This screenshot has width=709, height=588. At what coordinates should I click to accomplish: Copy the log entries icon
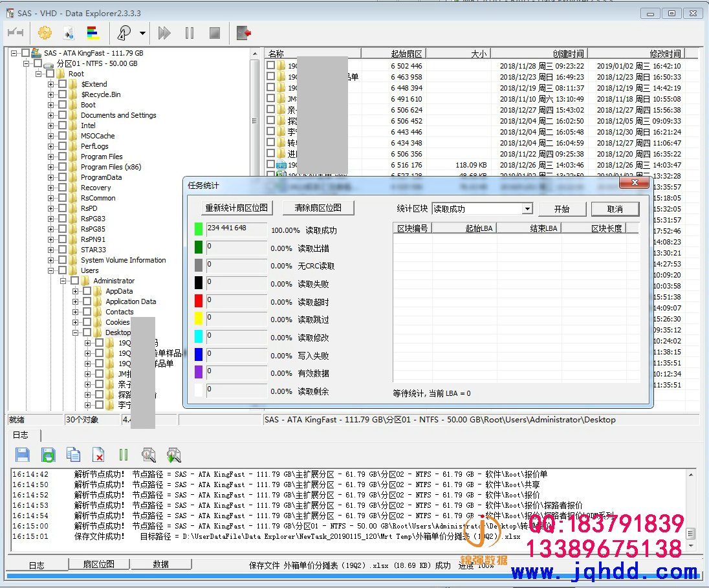pos(73,455)
